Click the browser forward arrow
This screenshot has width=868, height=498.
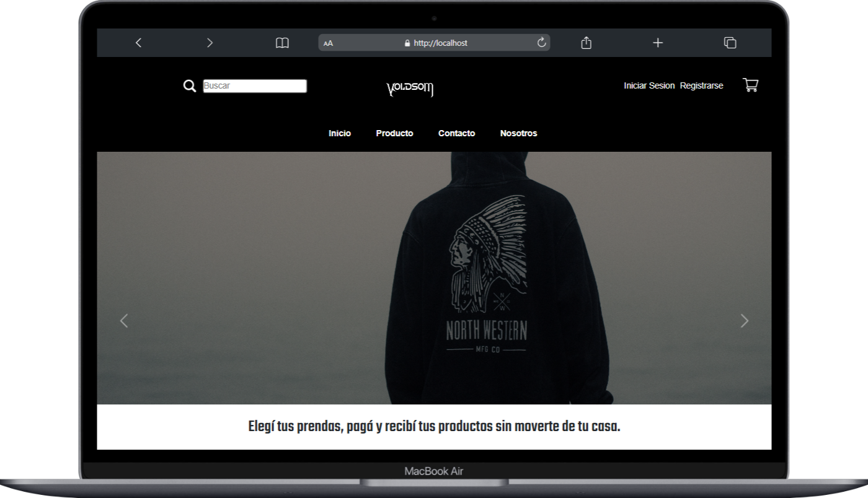click(210, 43)
